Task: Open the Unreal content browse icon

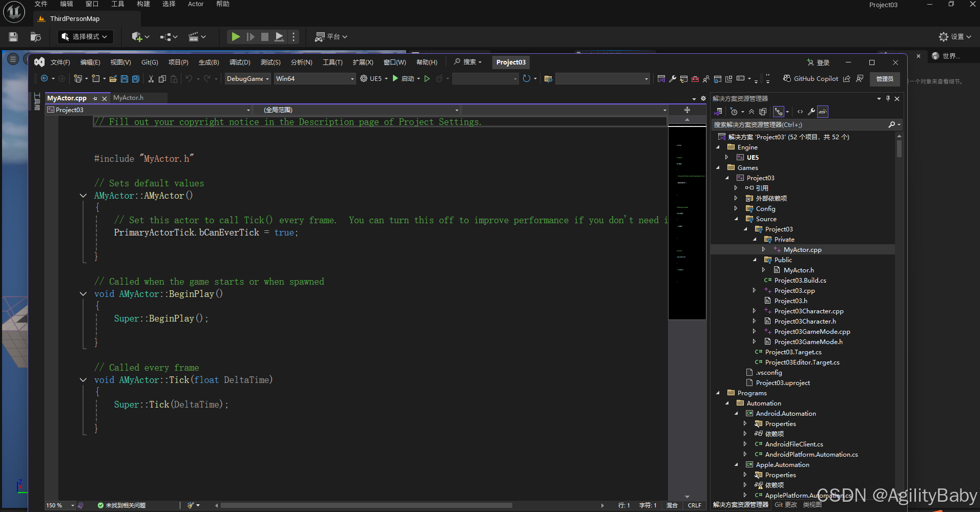Action: pyautogui.click(x=35, y=37)
